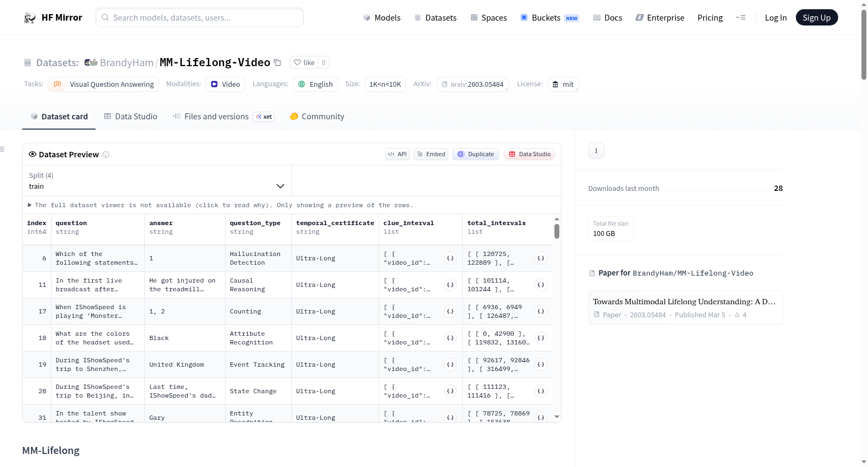This screenshot has height=467, width=868.
Task: Open the more navigation menu icon
Action: pyautogui.click(x=741, y=18)
